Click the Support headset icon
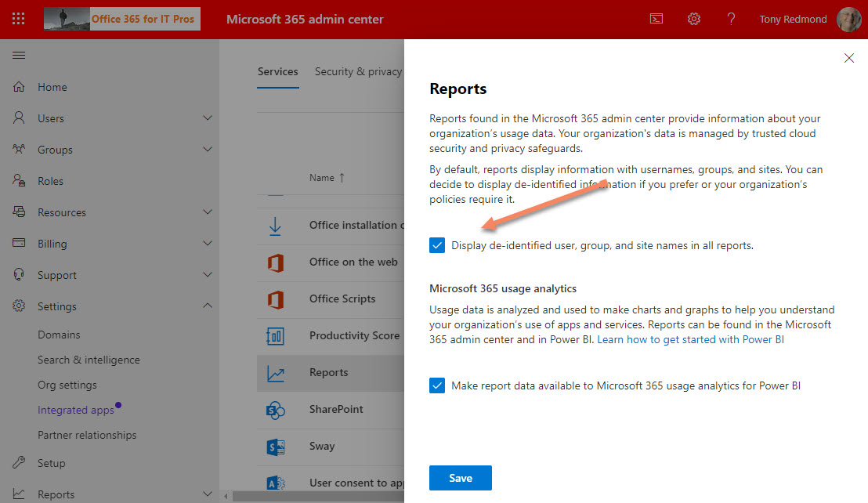This screenshot has width=868, height=503. [x=19, y=274]
